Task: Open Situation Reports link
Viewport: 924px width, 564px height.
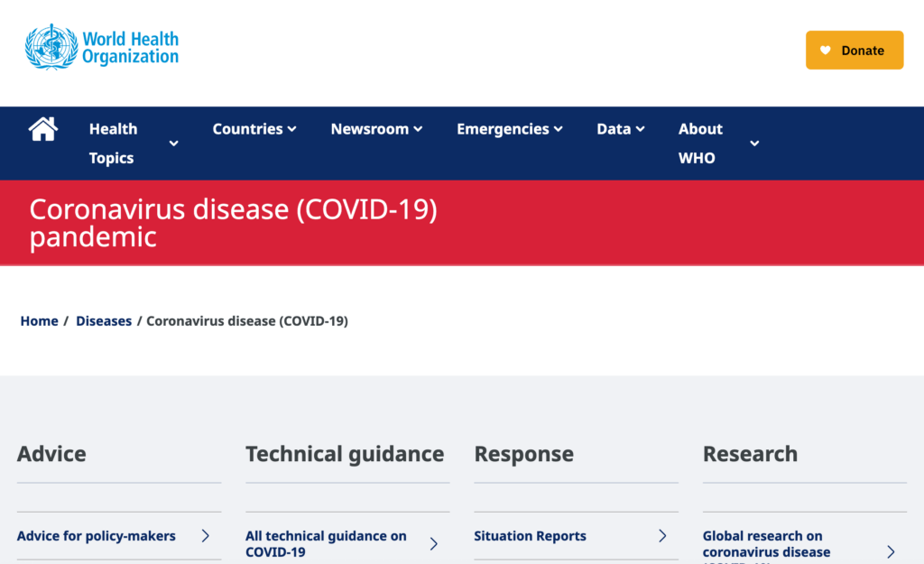Action: click(530, 536)
